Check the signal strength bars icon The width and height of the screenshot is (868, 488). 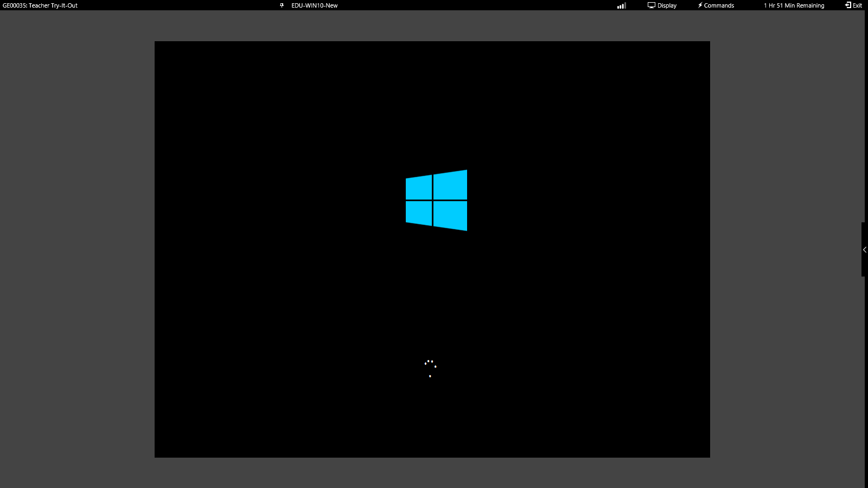tap(622, 5)
